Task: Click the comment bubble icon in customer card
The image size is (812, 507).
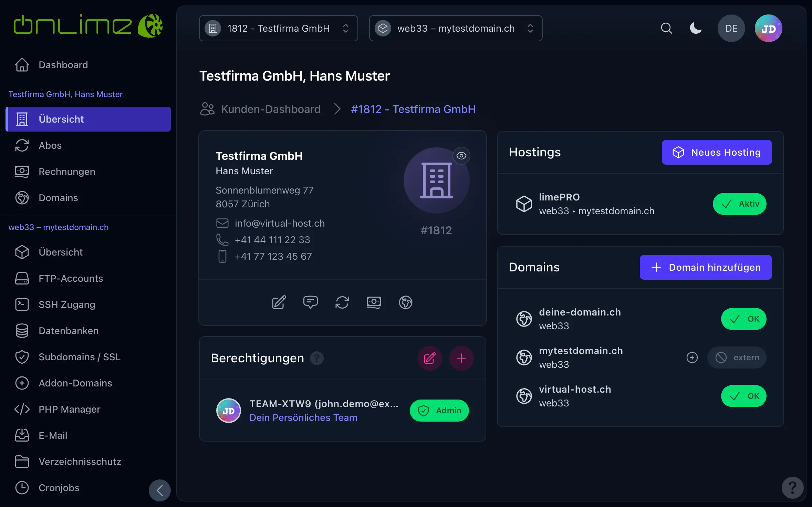Action: tap(310, 302)
